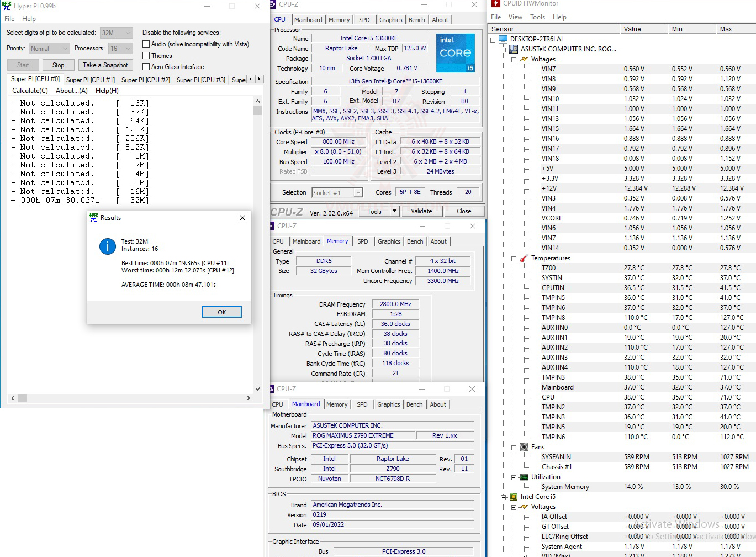Click the scroll-down arrow of Hyper PI log

257,388
